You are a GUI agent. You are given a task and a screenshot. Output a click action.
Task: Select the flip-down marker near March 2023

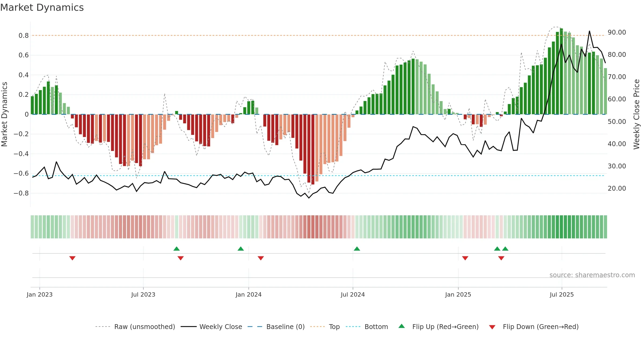click(x=72, y=258)
